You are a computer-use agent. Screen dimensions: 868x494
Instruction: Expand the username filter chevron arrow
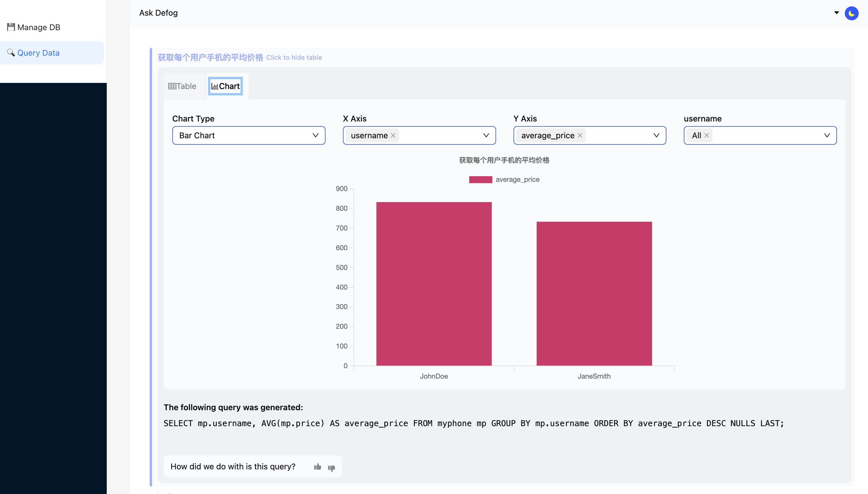(827, 135)
